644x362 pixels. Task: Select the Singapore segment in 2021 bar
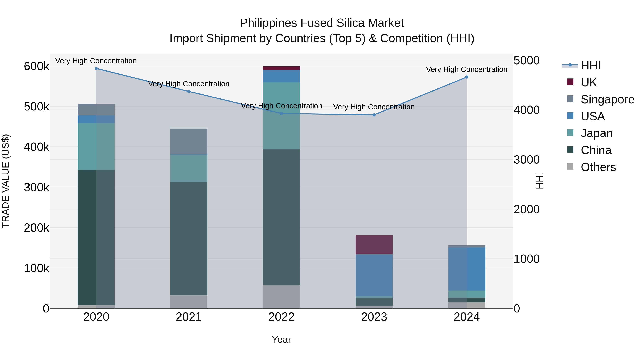click(189, 142)
